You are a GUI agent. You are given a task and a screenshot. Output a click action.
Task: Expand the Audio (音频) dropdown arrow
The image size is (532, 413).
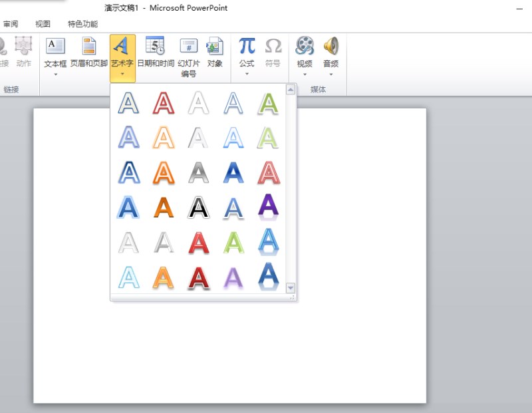point(331,74)
